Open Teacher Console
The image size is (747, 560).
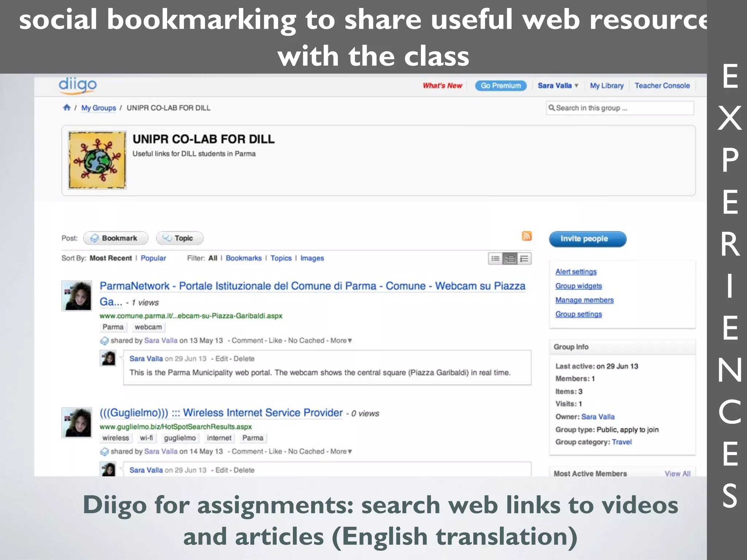(662, 86)
